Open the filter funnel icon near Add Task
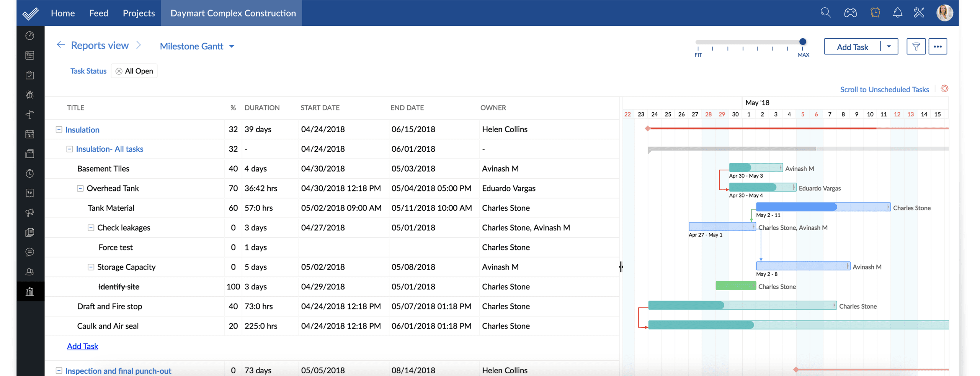This screenshot has width=980, height=376. (916, 46)
